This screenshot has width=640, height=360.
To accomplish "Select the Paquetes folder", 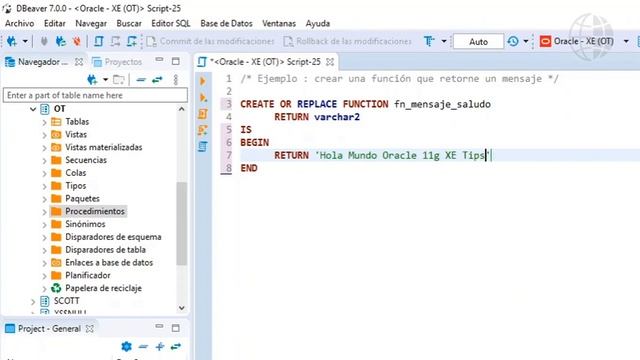I will (82, 198).
